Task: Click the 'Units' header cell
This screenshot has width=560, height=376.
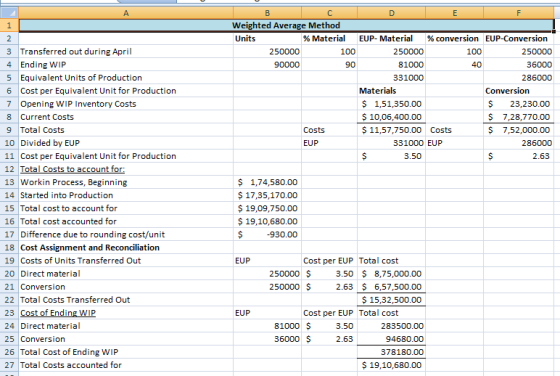Action: pyautogui.click(x=268, y=39)
